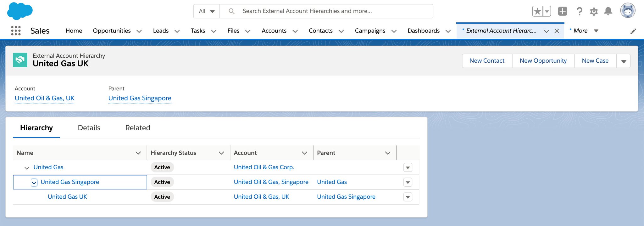This screenshot has width=644, height=226.
Task: Open the Contacts tab
Action: tap(320, 31)
